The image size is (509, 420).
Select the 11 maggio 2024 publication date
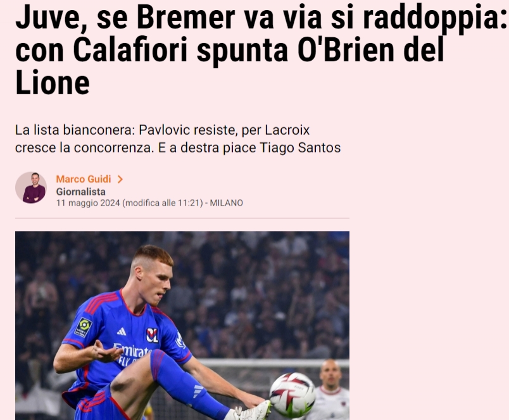(x=88, y=203)
